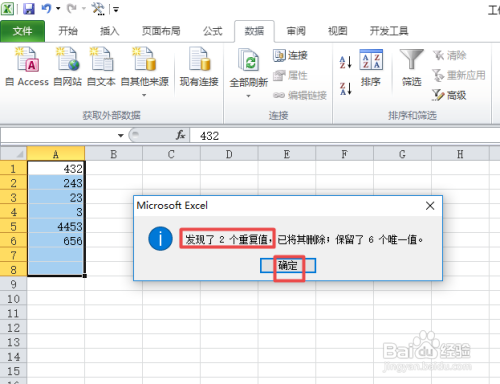Click the select-all corner triangle
The height and width of the screenshot is (384, 500).
click(14, 154)
